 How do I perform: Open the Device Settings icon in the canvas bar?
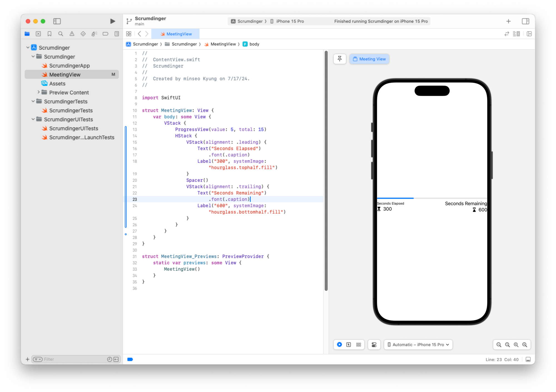click(374, 344)
